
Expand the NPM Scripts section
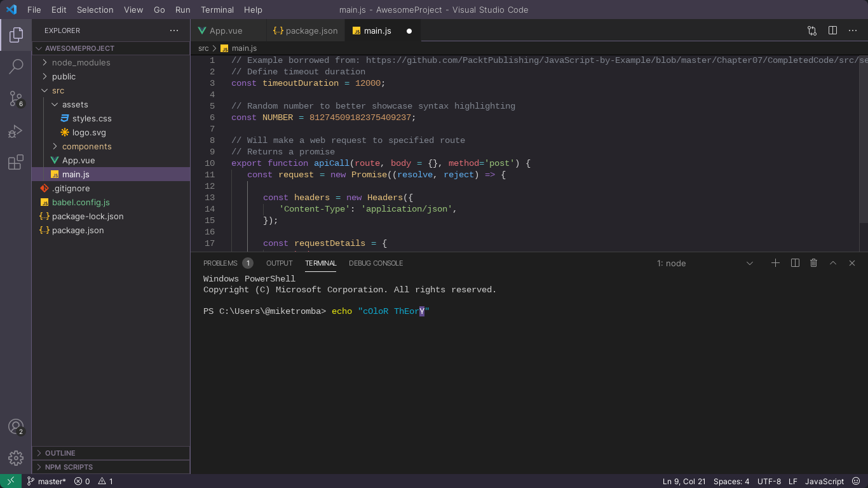[x=111, y=467]
